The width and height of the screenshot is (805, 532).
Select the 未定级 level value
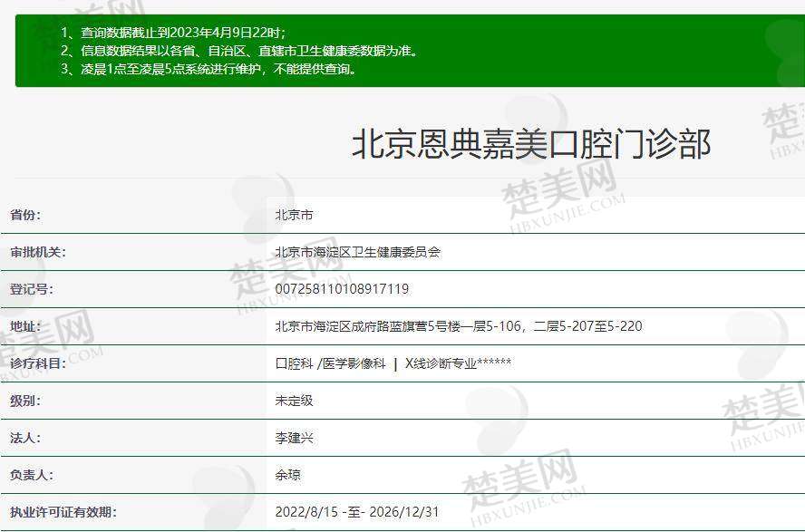coord(294,401)
